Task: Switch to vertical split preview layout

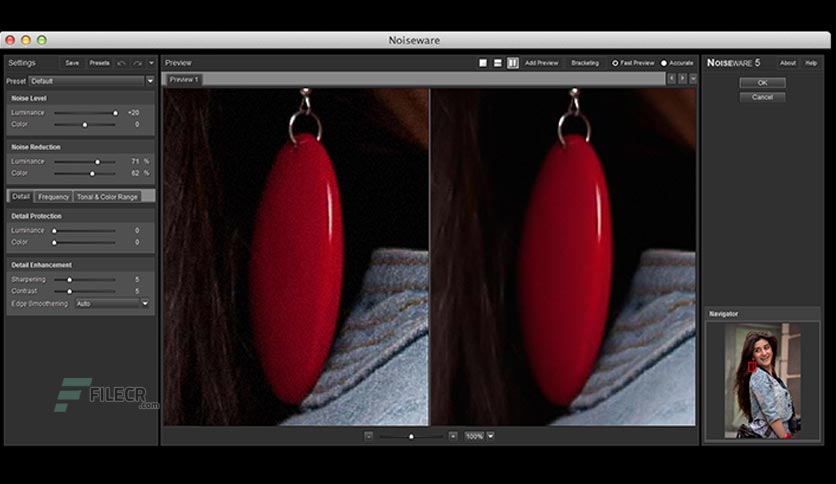Action: [512, 63]
